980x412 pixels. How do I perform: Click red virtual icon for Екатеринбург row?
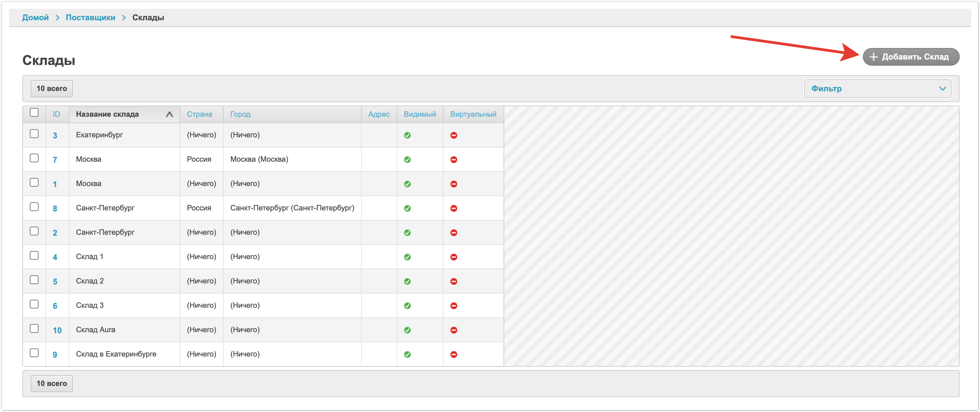pos(453,135)
